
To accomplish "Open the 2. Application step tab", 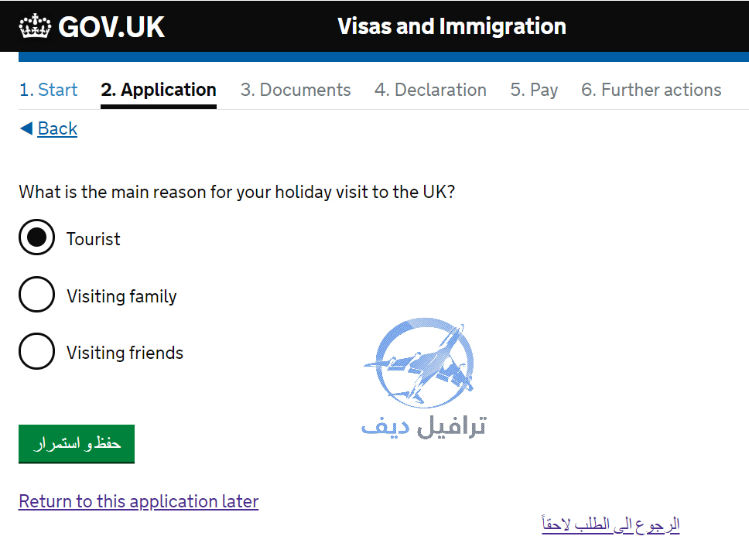I will point(159,90).
